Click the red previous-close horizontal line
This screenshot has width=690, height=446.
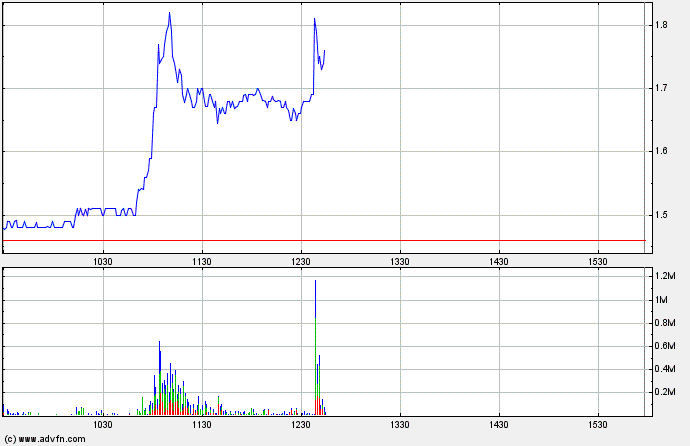(320, 240)
